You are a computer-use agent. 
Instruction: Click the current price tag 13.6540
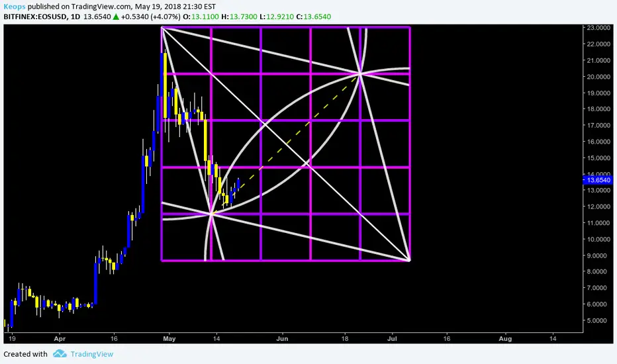598,180
